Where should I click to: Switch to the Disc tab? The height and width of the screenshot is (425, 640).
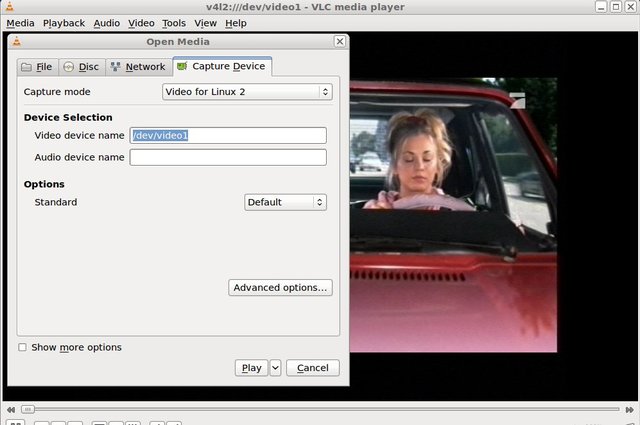(82, 67)
